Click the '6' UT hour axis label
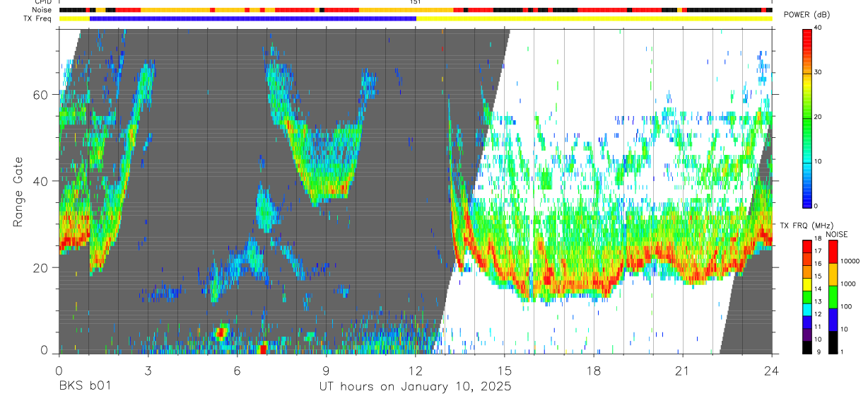 (237, 370)
